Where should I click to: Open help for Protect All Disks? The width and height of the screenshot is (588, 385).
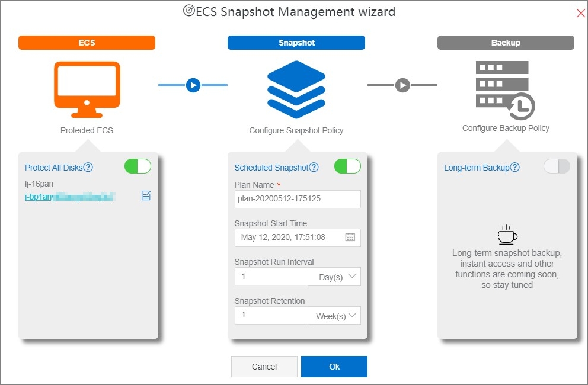(88, 167)
